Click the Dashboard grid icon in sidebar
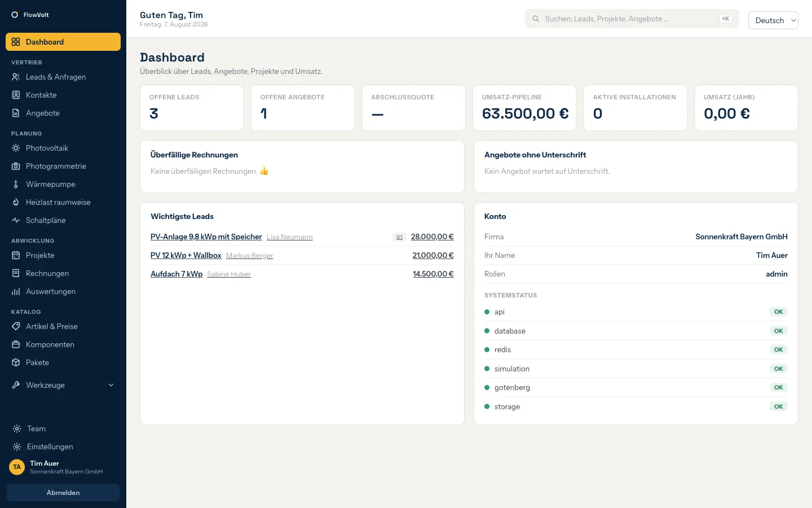The height and width of the screenshot is (508, 812). [16, 42]
